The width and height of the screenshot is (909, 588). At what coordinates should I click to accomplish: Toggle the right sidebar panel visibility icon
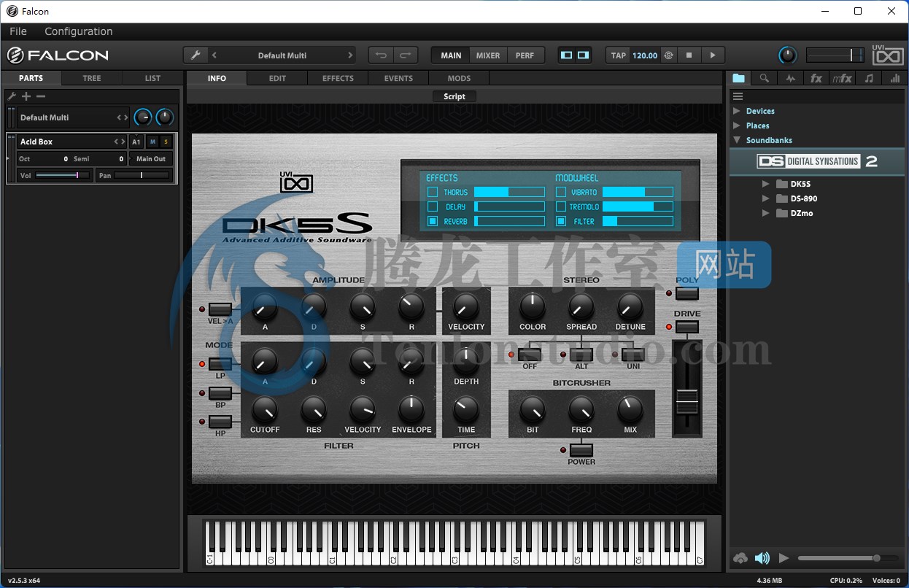(x=583, y=55)
